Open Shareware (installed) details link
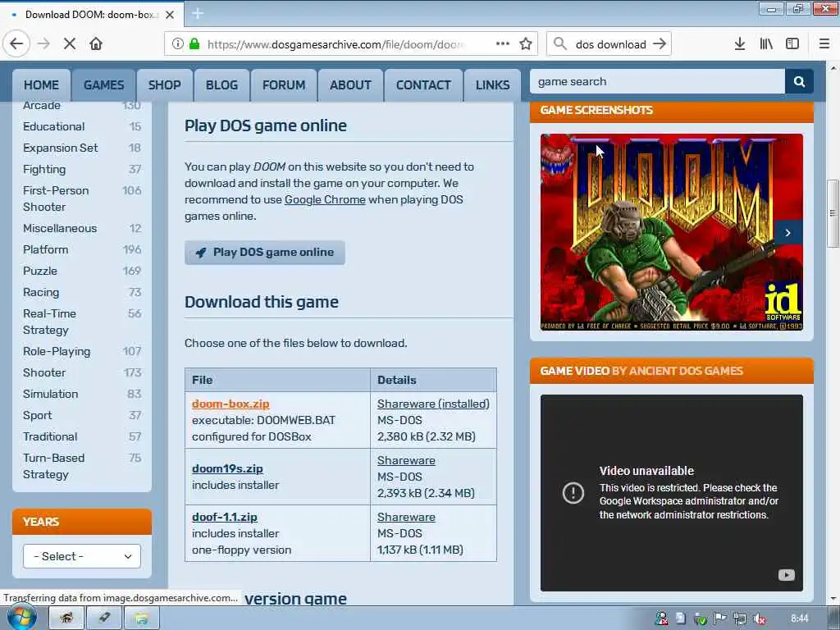 click(x=433, y=404)
